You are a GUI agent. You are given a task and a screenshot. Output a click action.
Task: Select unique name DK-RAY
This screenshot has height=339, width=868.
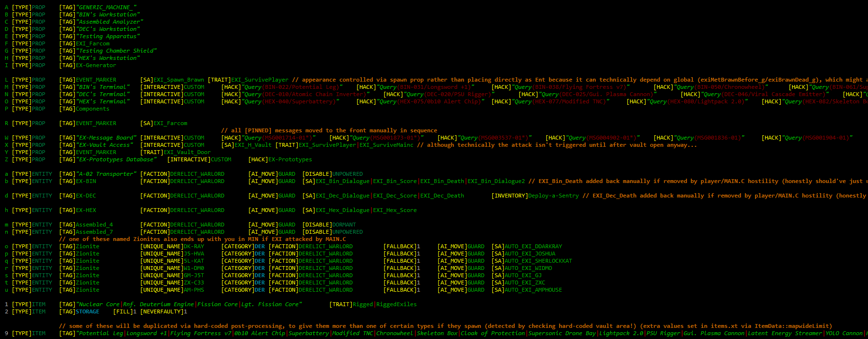click(194, 246)
